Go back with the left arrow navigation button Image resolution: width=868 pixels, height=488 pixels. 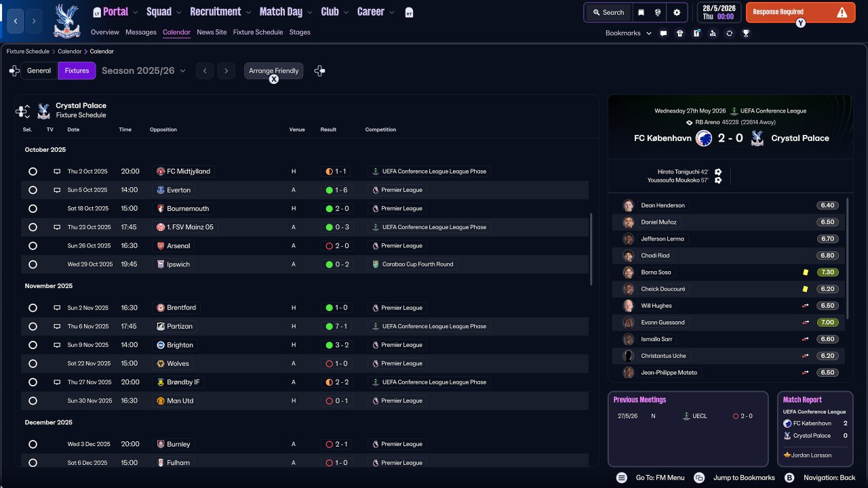tap(16, 21)
